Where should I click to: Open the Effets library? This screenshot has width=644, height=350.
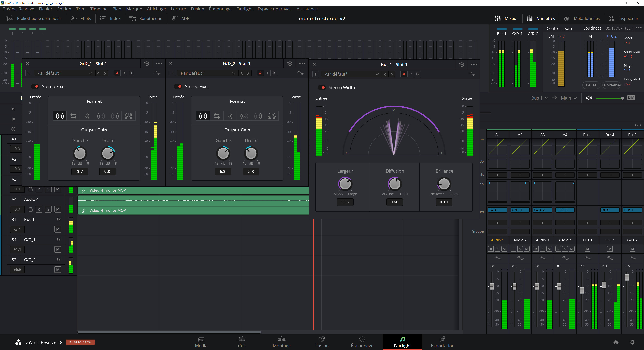click(81, 18)
